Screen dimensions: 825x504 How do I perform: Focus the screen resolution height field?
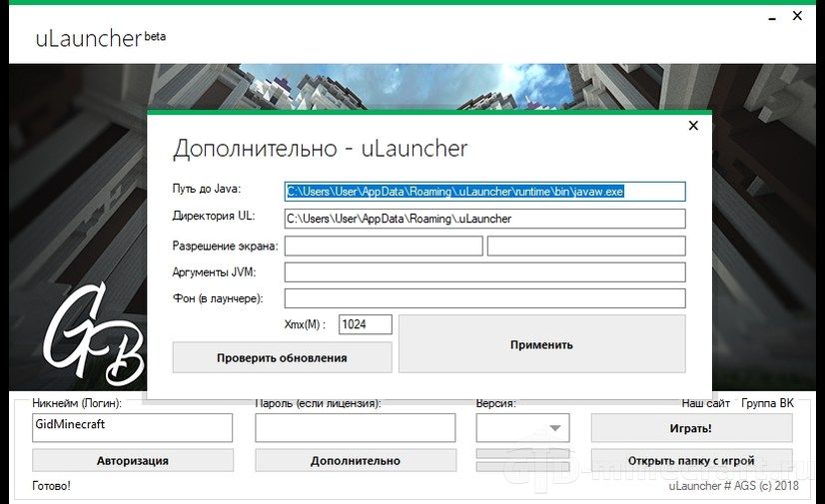pyautogui.click(x=586, y=246)
